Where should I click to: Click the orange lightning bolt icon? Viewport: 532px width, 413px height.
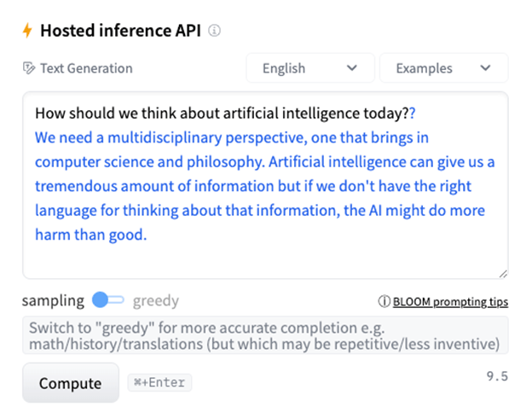[27, 31]
